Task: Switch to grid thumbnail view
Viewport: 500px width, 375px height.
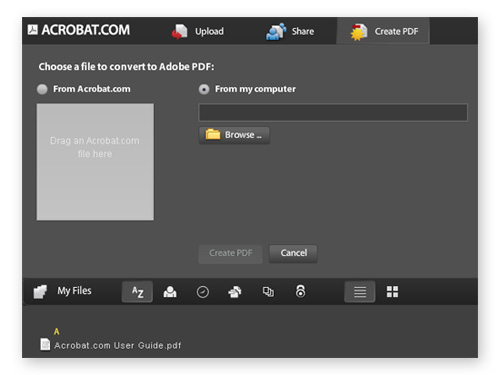Action: point(392,292)
